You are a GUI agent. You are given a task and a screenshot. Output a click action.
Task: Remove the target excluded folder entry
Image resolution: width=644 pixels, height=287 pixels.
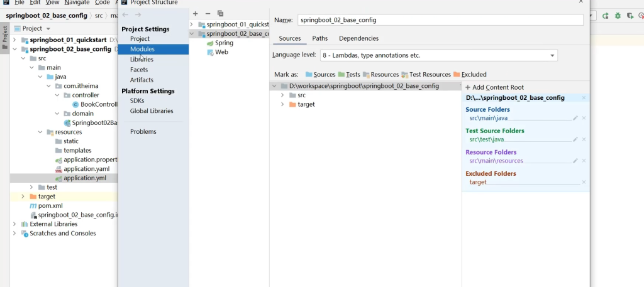[584, 182]
